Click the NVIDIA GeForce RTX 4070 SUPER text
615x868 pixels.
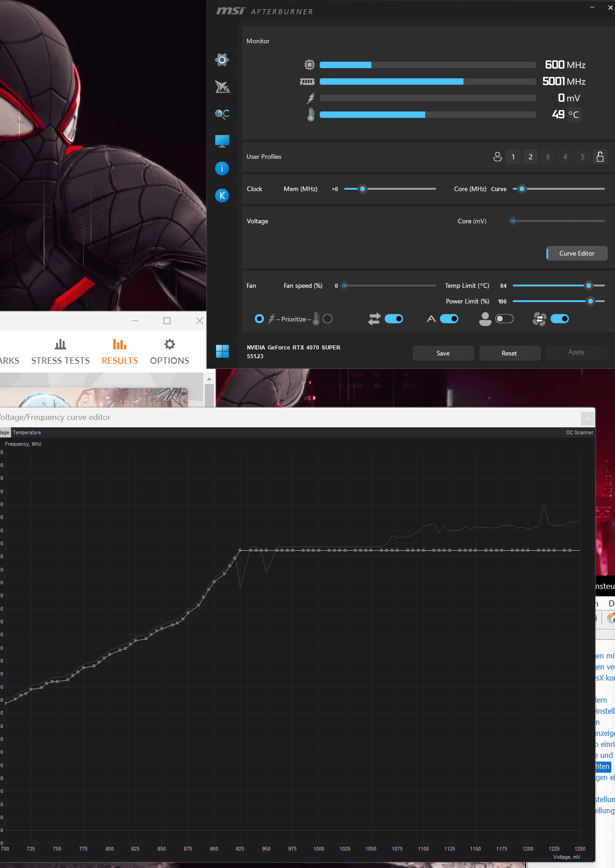tap(293, 348)
